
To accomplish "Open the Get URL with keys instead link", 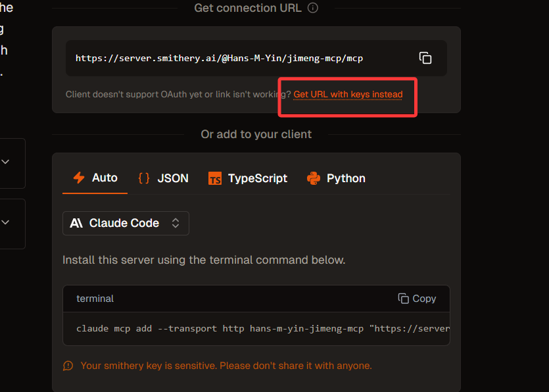I will click(348, 94).
